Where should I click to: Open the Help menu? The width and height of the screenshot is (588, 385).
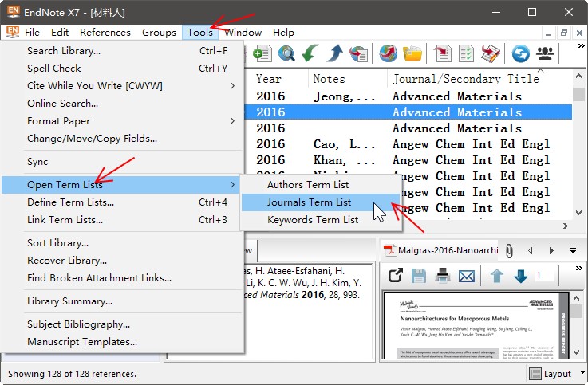point(283,32)
